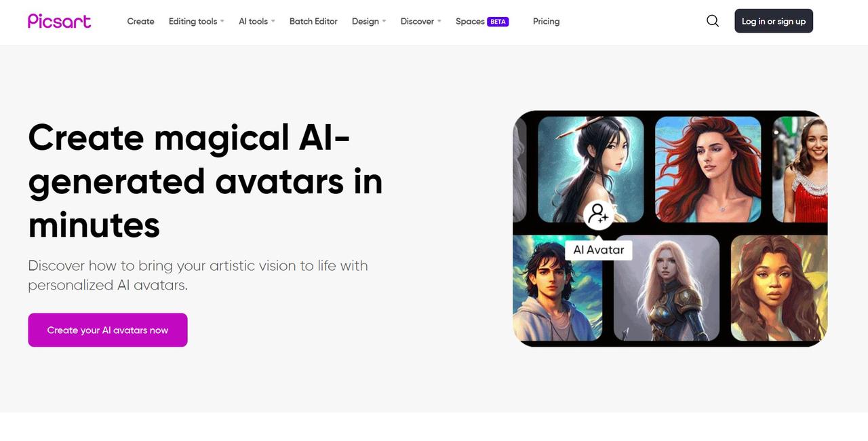Open the Create menu item
The image size is (868, 441).
click(140, 22)
